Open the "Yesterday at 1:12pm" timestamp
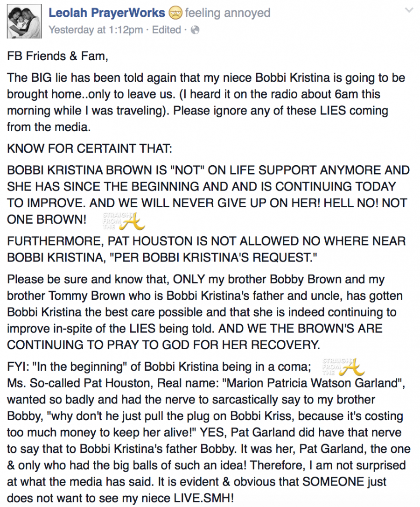The image size is (420, 507). [96, 30]
